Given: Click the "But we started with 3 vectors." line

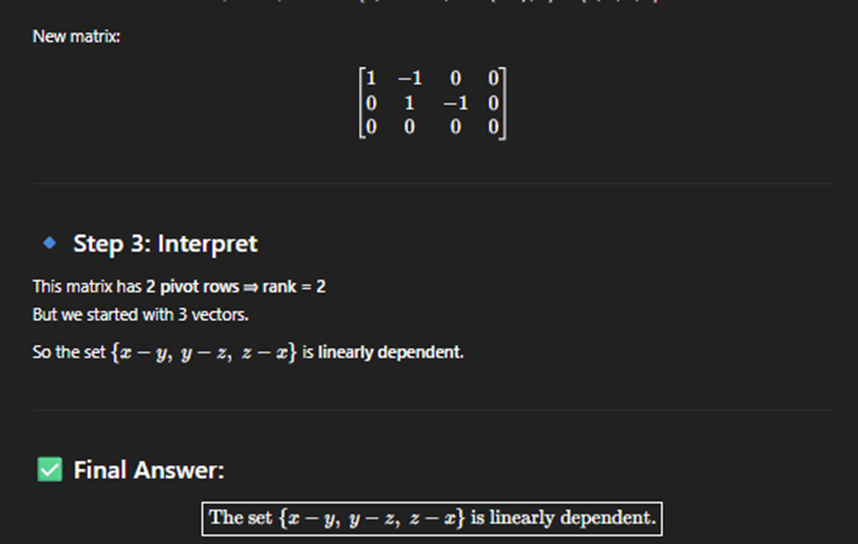Looking at the screenshot, I should (x=141, y=315).
